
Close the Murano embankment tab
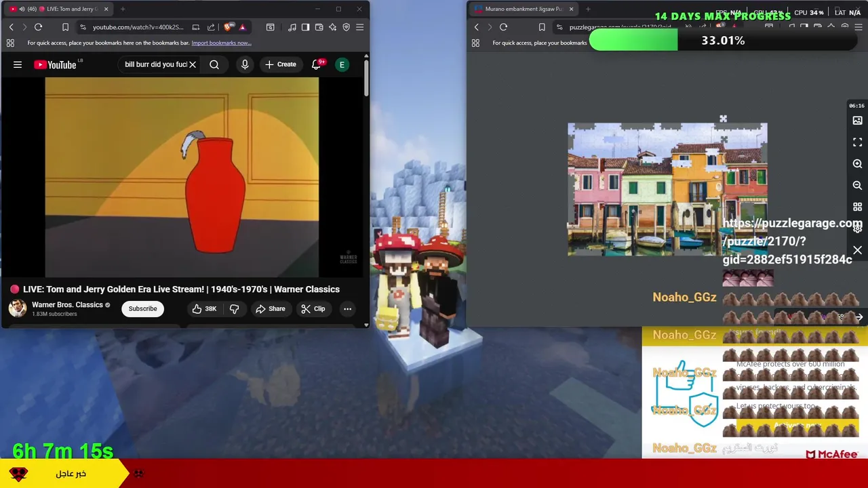tap(571, 9)
